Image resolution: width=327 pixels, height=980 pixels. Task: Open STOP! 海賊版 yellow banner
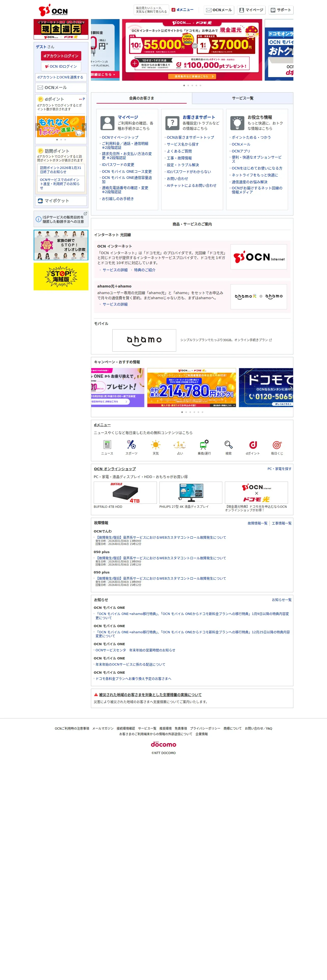[61, 277]
